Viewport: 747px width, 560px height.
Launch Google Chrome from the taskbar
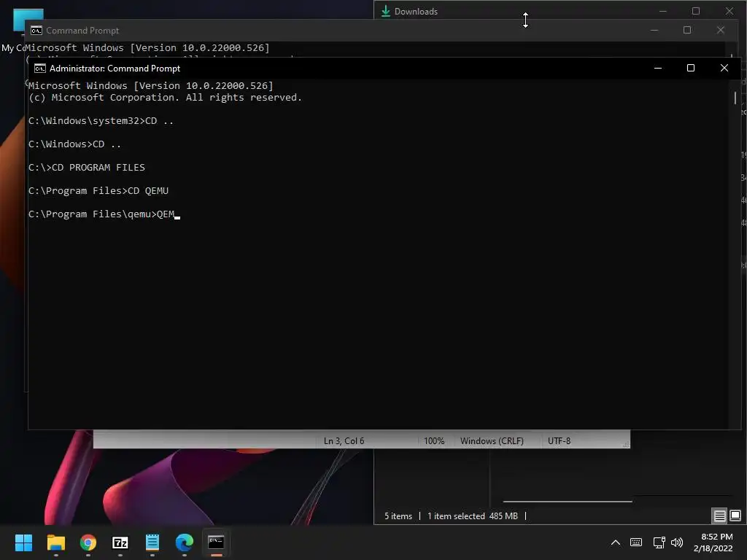coord(88,542)
